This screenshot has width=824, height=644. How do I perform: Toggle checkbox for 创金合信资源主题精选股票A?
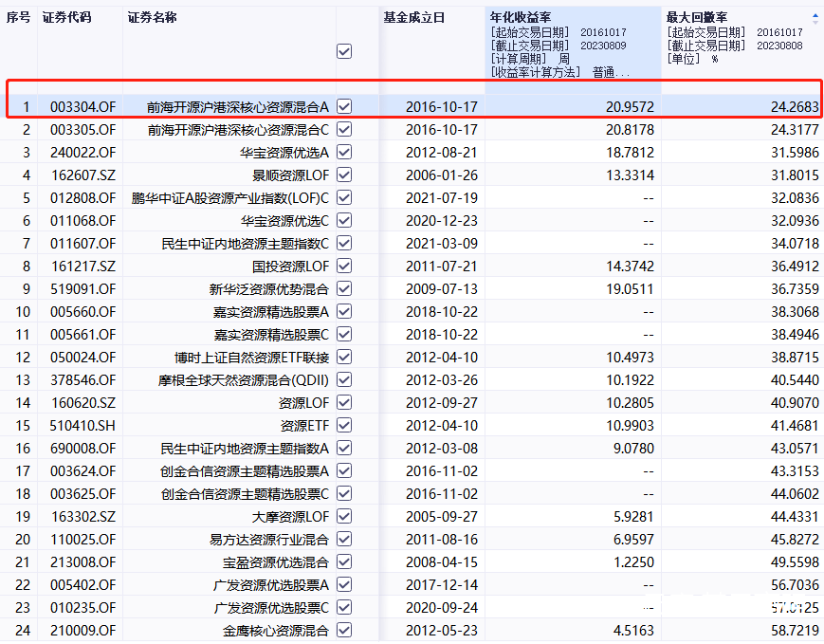tap(344, 471)
